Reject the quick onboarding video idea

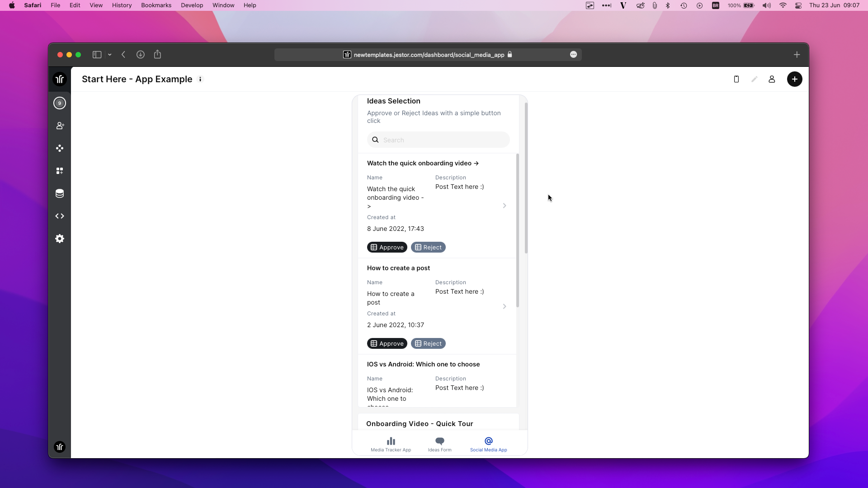point(428,247)
